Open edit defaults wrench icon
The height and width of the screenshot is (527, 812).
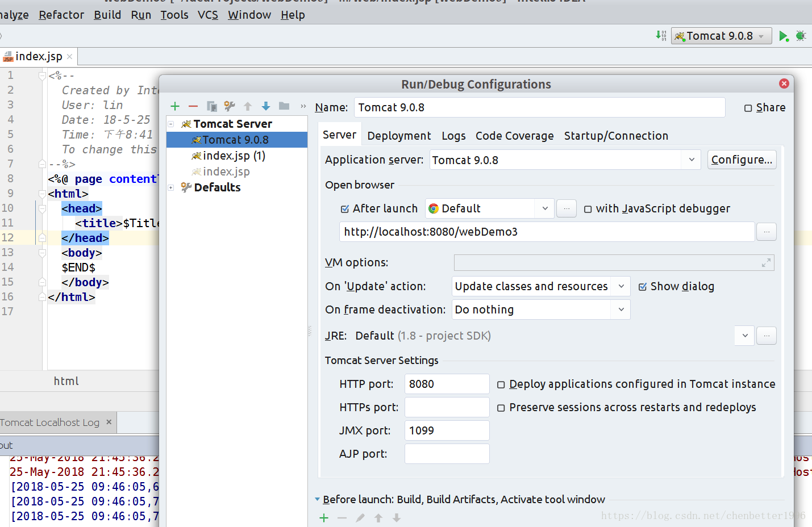click(x=230, y=106)
